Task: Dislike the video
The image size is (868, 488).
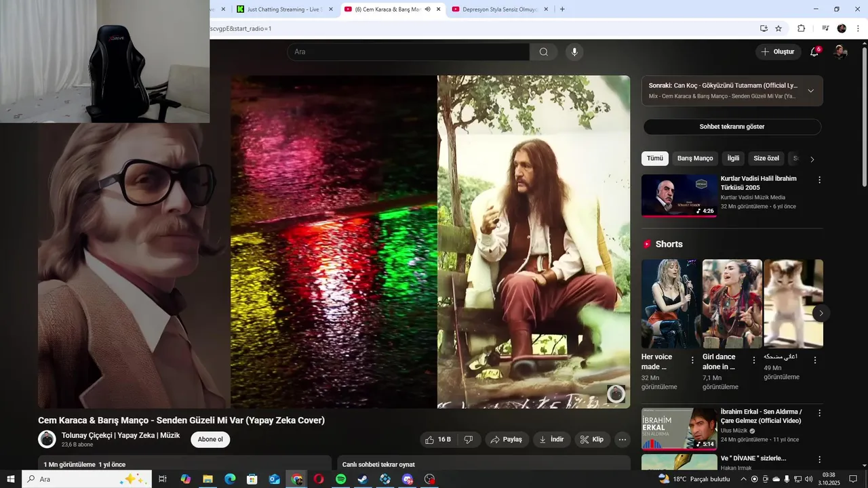Action: [x=469, y=439]
